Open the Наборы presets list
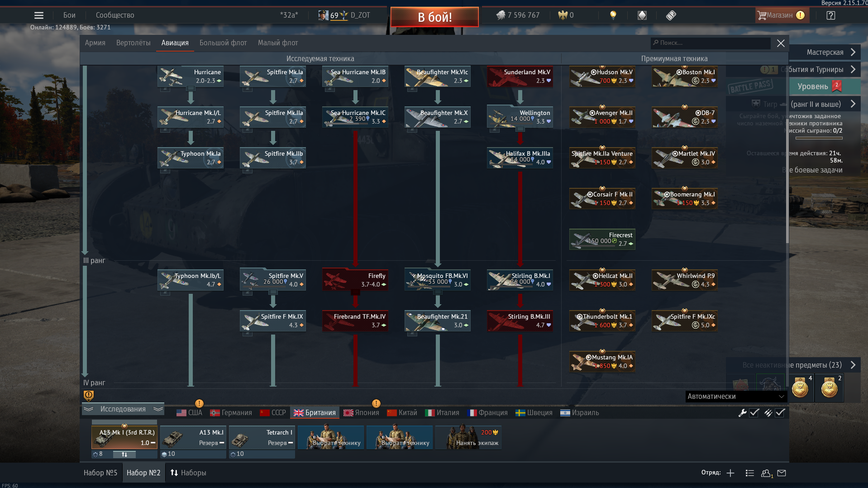 coord(188,473)
